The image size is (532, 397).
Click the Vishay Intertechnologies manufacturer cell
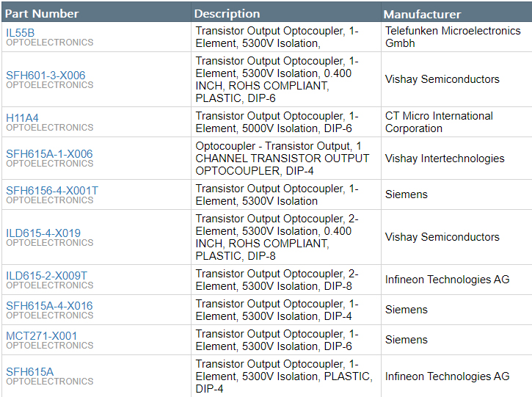coord(445,159)
